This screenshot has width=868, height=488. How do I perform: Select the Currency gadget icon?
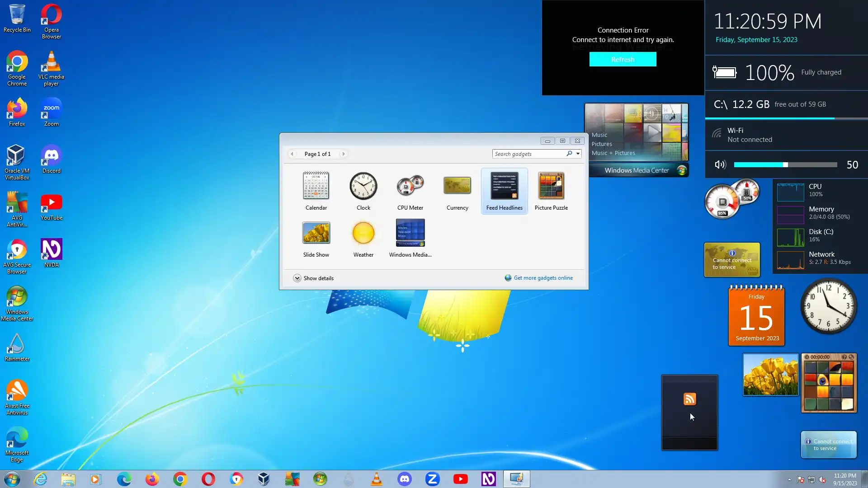(457, 186)
